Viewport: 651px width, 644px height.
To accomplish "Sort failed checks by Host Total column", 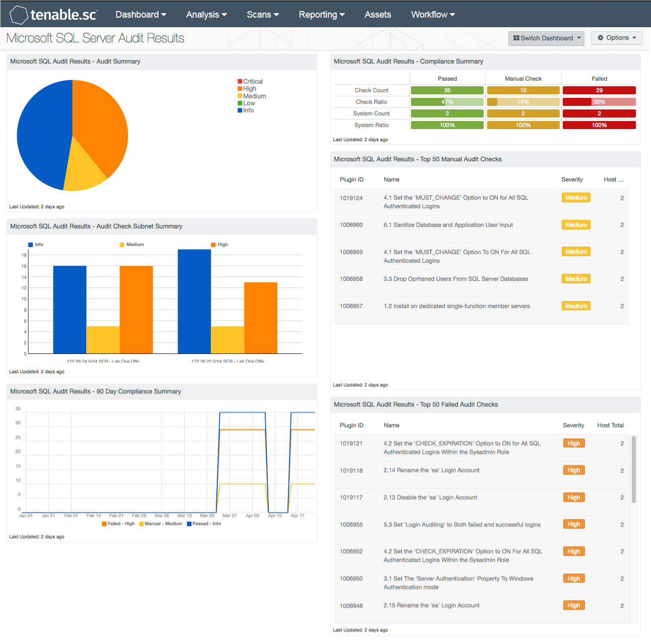I will (x=611, y=425).
